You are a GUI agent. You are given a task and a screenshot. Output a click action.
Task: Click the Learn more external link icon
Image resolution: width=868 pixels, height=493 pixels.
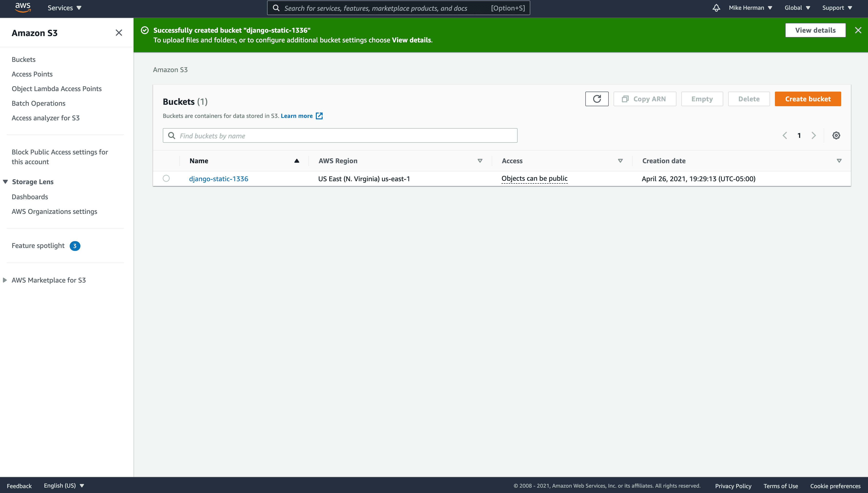pyautogui.click(x=319, y=116)
